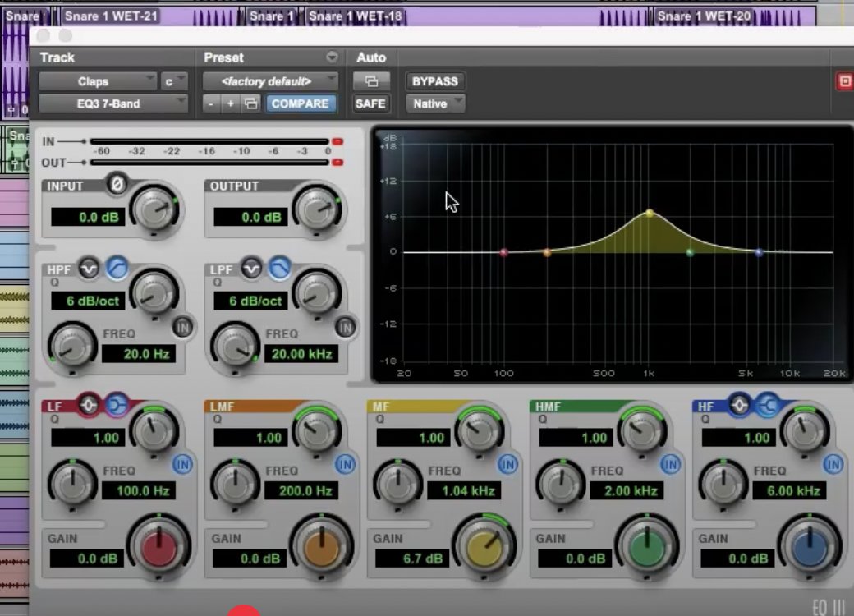Toggle the COMPARE button

click(x=300, y=103)
